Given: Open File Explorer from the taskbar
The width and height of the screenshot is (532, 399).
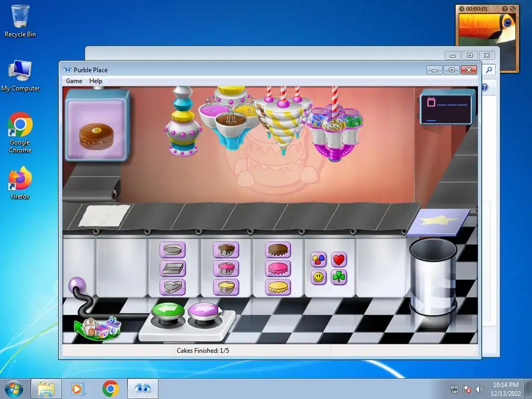Looking at the screenshot, I should pos(46,389).
